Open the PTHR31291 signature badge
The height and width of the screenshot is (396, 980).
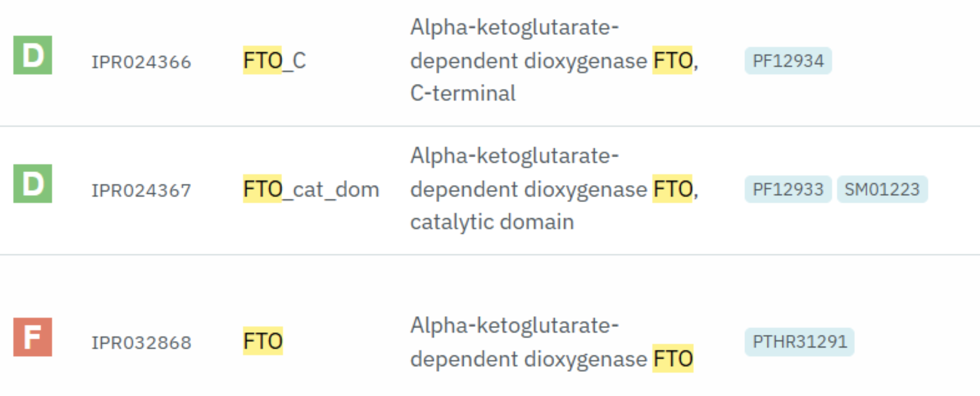(800, 342)
